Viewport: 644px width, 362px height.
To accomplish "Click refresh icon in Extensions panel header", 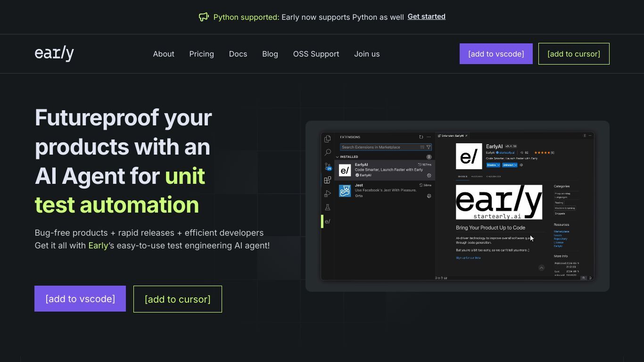I will [x=421, y=137].
